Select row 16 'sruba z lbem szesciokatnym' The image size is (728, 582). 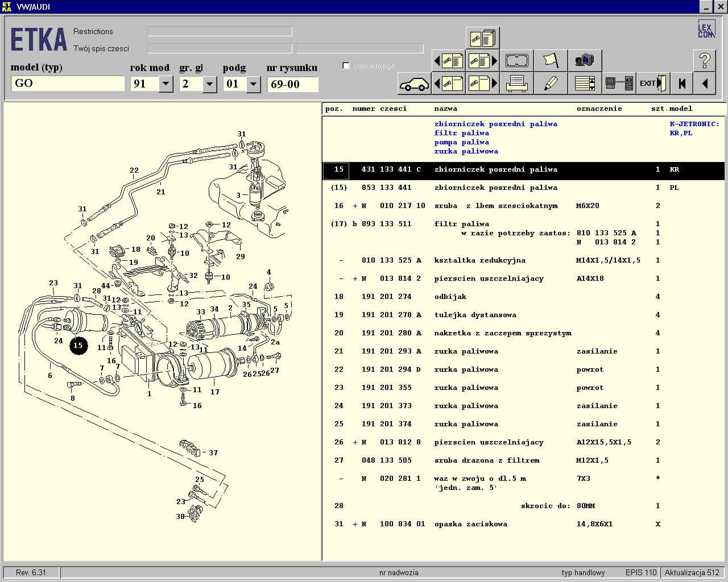pos(523,206)
